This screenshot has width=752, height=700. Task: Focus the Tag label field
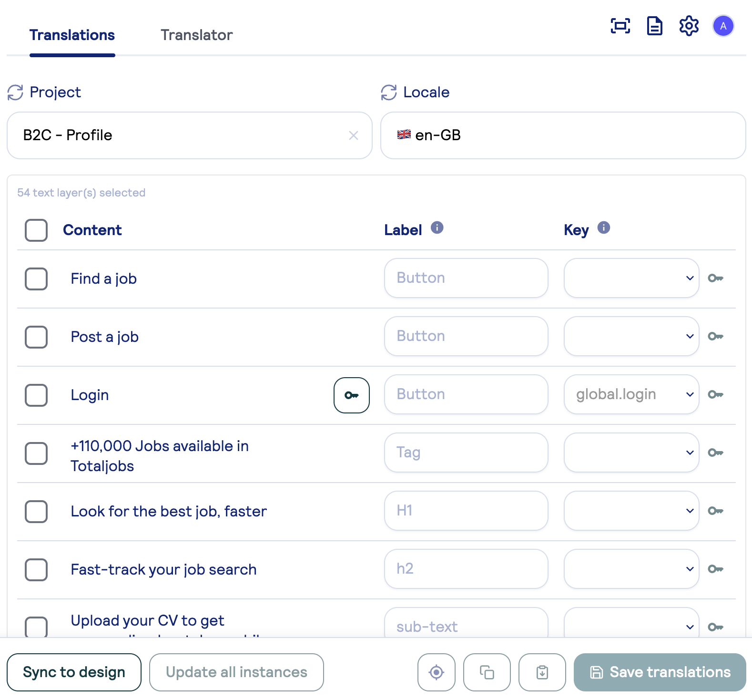[466, 453]
